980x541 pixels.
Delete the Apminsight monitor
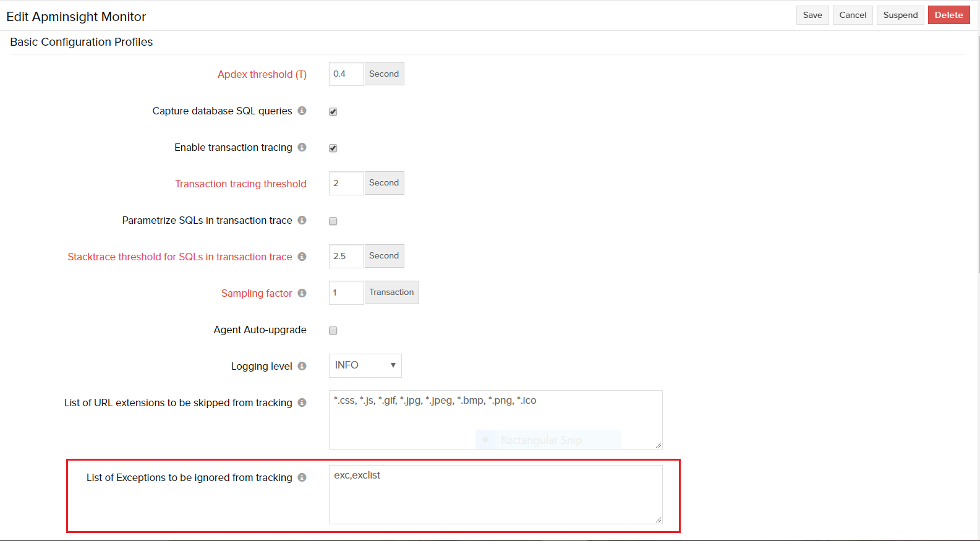pos(949,15)
